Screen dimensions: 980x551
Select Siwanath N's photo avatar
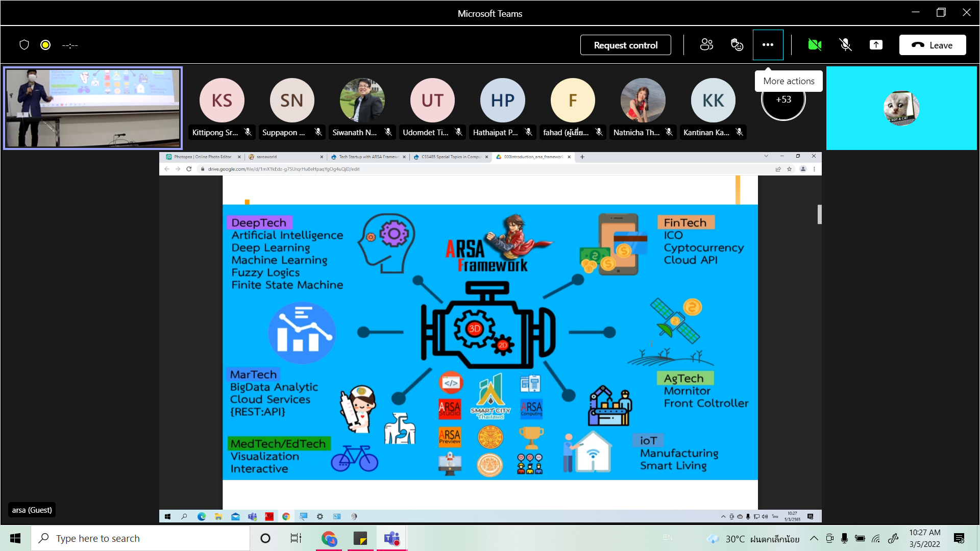[362, 101]
